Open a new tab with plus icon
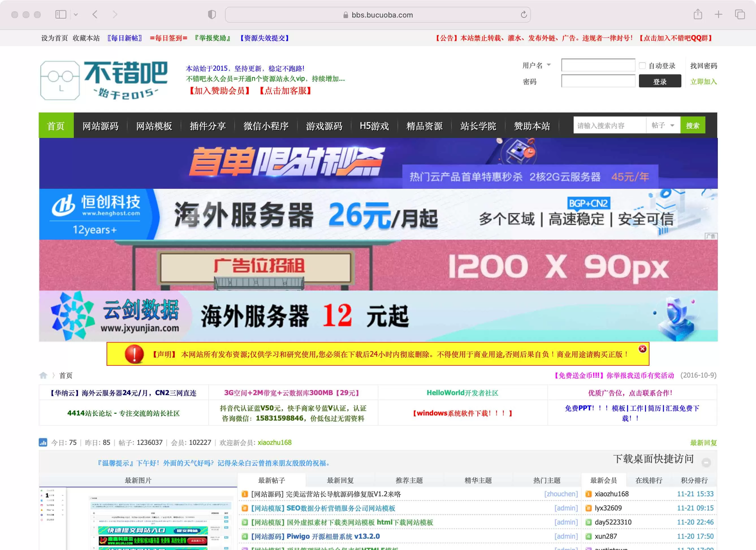756x550 pixels. (719, 14)
